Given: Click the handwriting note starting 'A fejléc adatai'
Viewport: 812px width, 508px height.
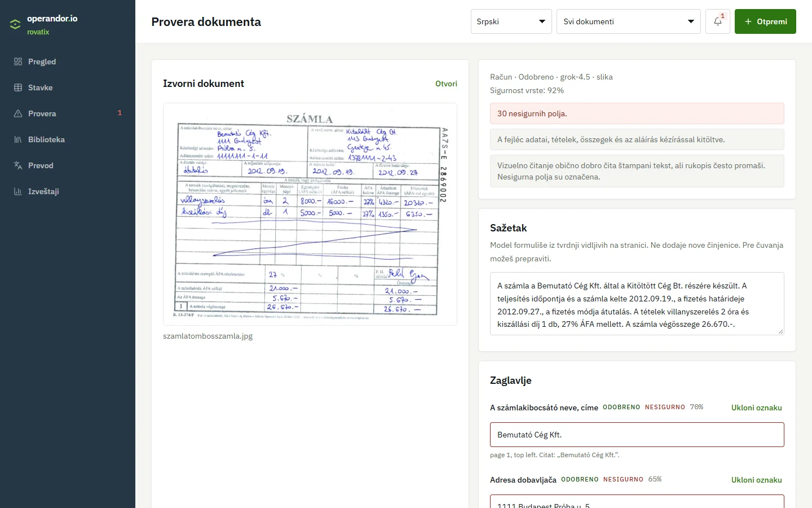Looking at the screenshot, I should point(637,139).
